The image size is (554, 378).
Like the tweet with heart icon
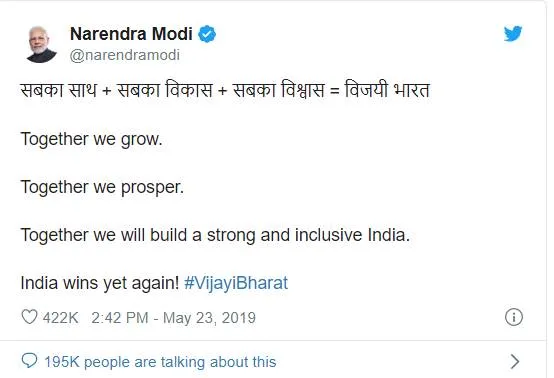coord(29,317)
